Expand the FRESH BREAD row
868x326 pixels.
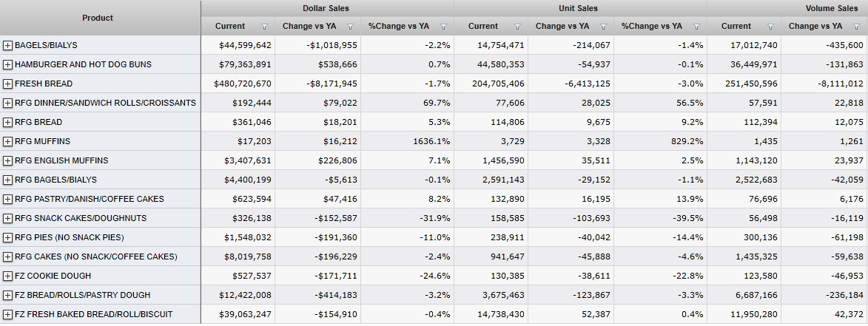click(x=7, y=84)
